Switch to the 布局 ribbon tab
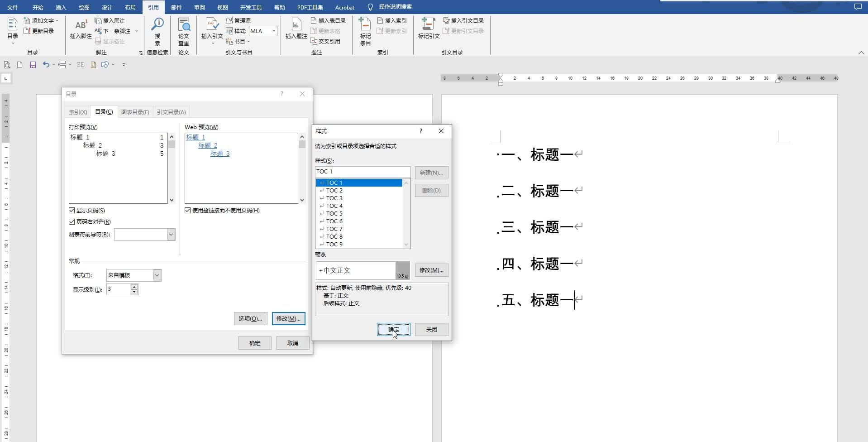 click(130, 7)
